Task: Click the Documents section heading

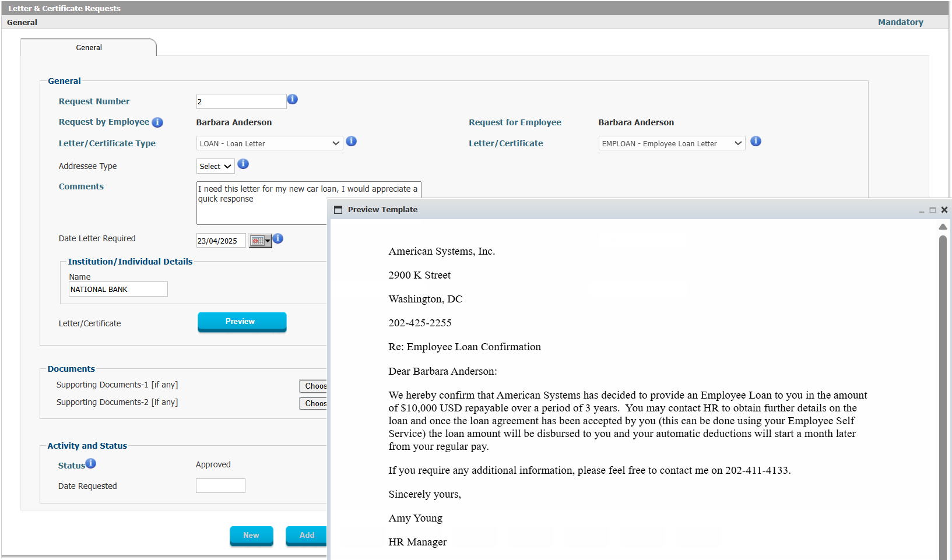Action: pyautogui.click(x=71, y=369)
